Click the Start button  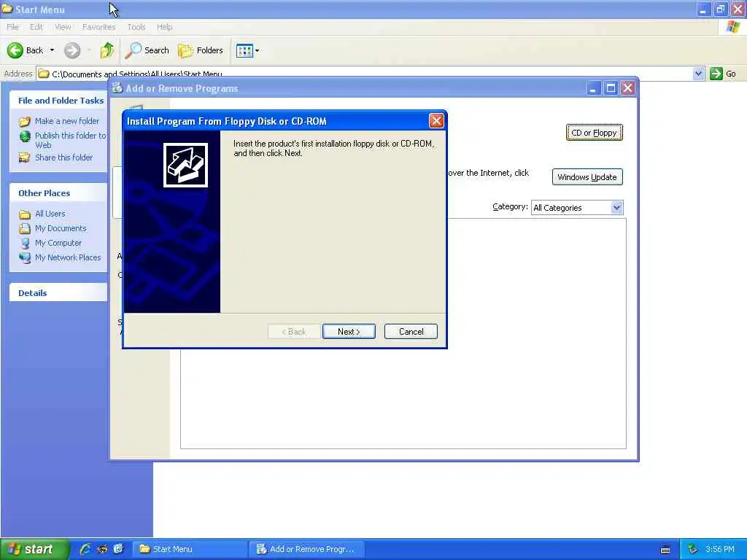point(34,549)
